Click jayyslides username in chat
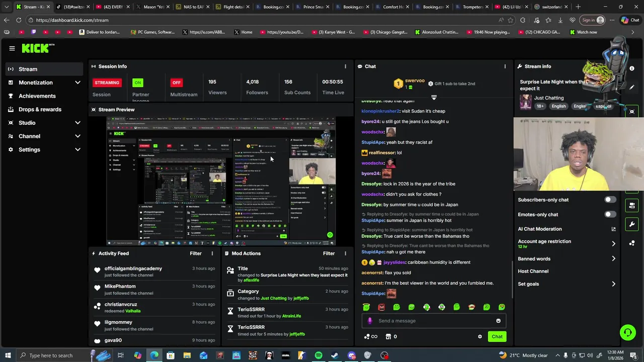Screen dimensions: 644x362 tap(394, 262)
